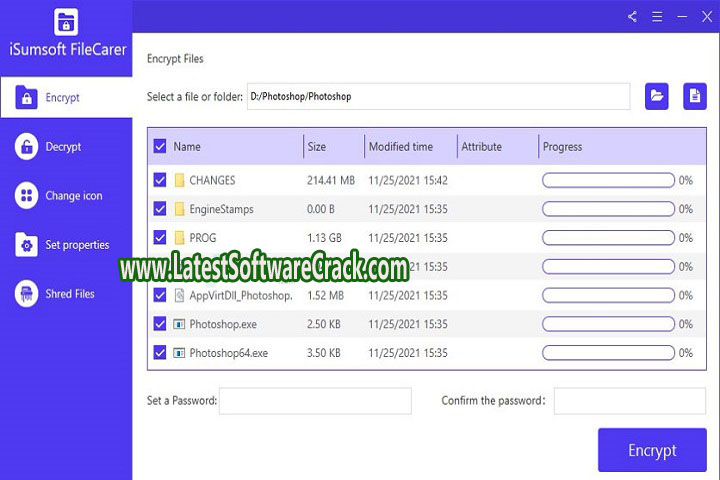Open the Shred Files sidebar tab
The image size is (720, 480).
click(67, 294)
